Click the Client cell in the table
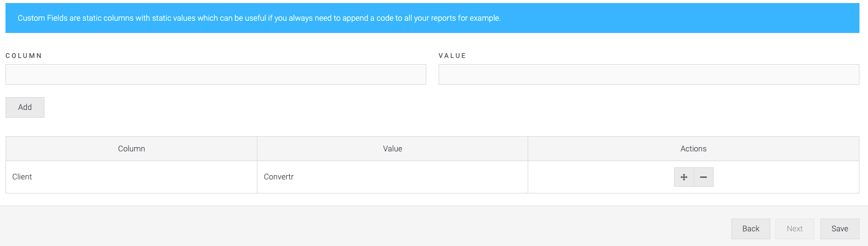Image resolution: width=868 pixels, height=246 pixels. point(131,177)
